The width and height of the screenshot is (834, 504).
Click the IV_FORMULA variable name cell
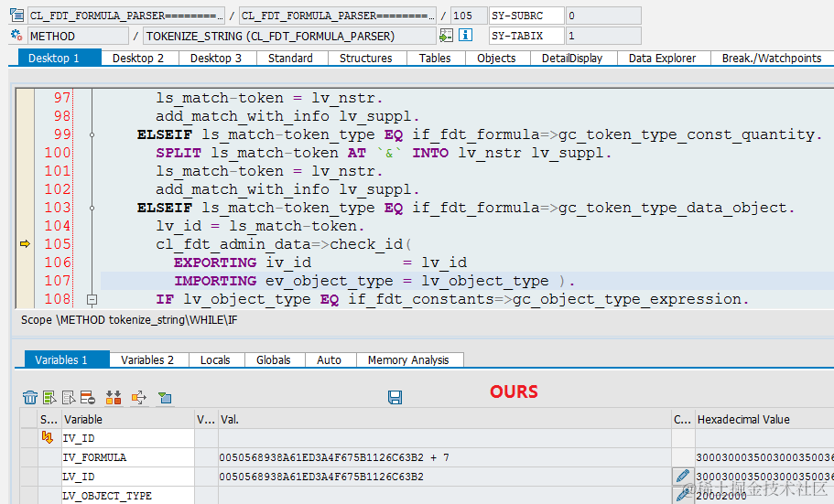tap(128, 457)
